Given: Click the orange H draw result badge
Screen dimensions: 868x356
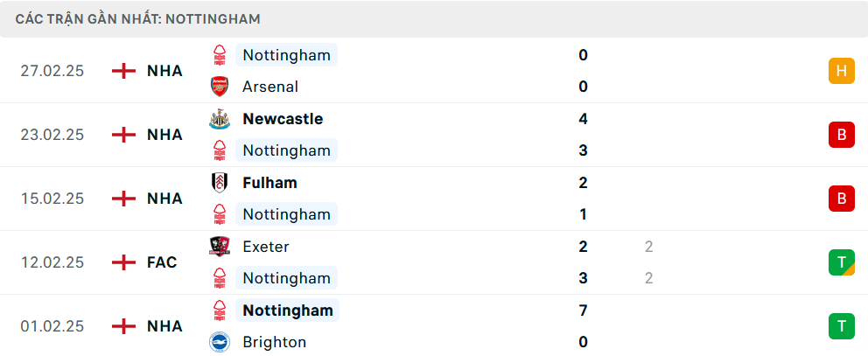Looking at the screenshot, I should (841, 71).
